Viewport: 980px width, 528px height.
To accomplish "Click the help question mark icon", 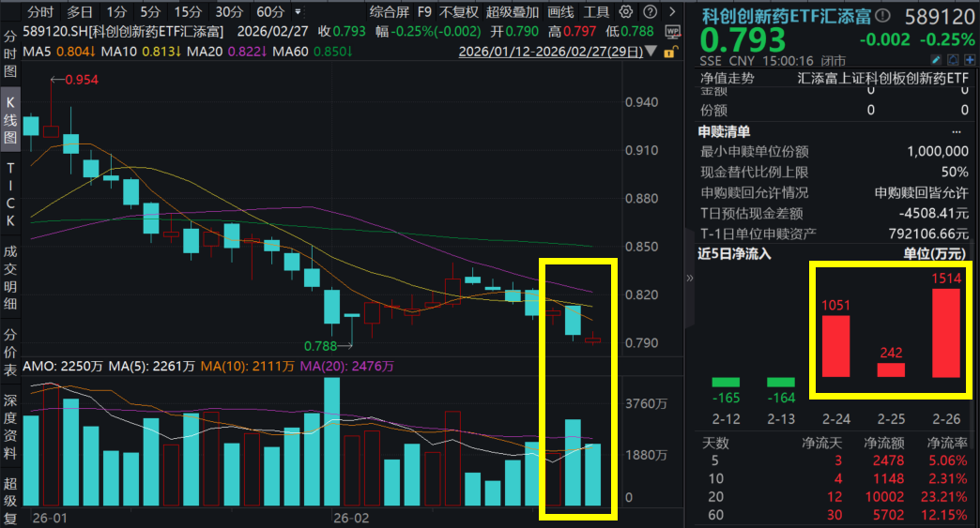I will pyautogui.click(x=648, y=12).
